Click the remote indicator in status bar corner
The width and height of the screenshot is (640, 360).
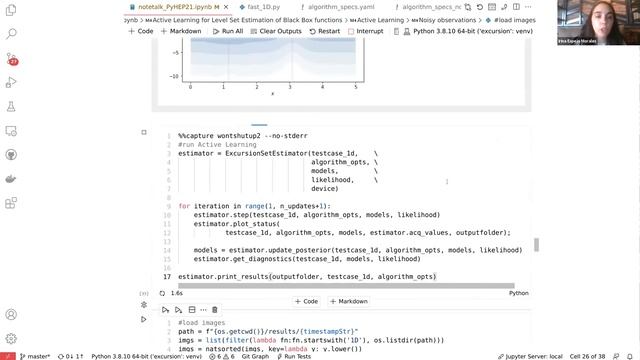click(x=8, y=356)
